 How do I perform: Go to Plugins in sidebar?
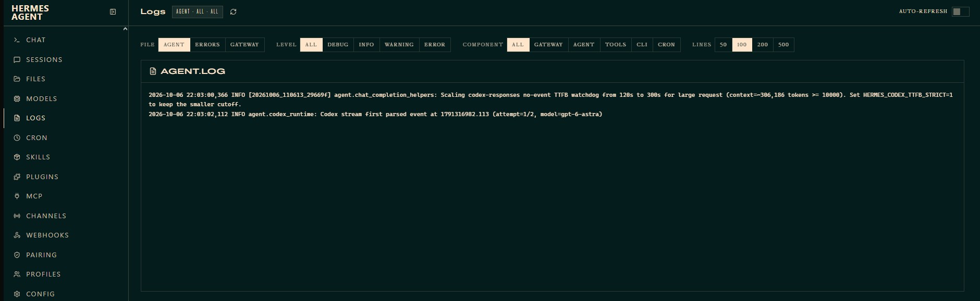(x=66, y=177)
